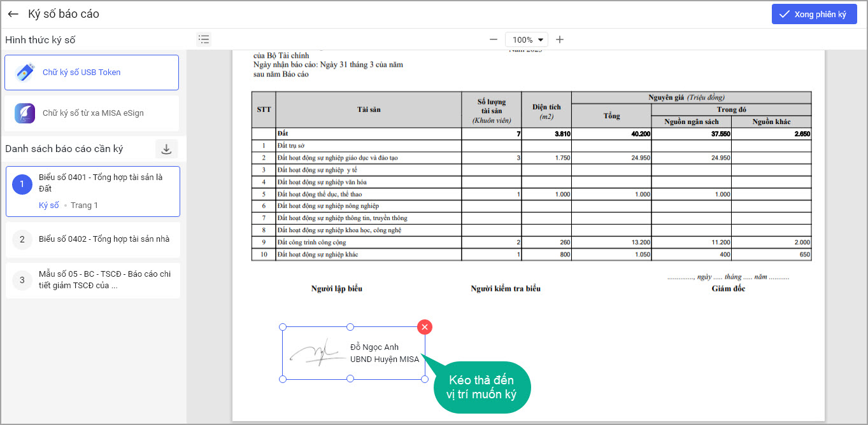
Task: Click row Đất hoạt động sự nghiệp văn hóa
Action: pos(531,182)
